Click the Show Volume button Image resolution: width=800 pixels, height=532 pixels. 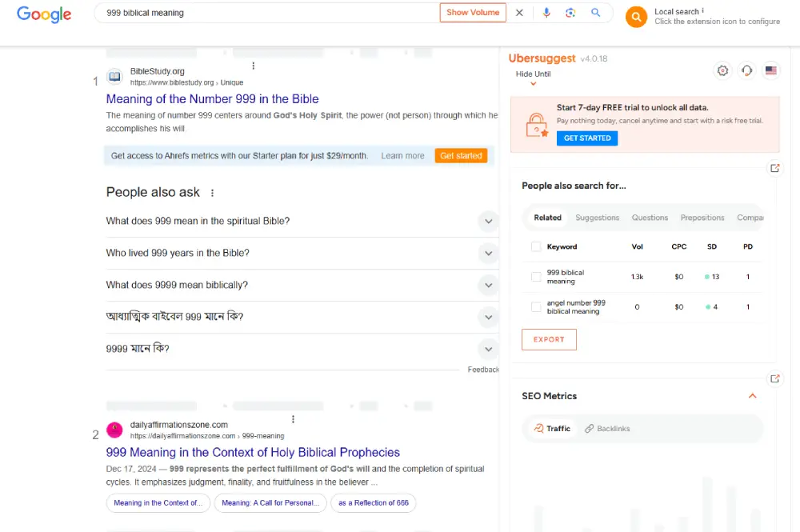click(x=473, y=13)
